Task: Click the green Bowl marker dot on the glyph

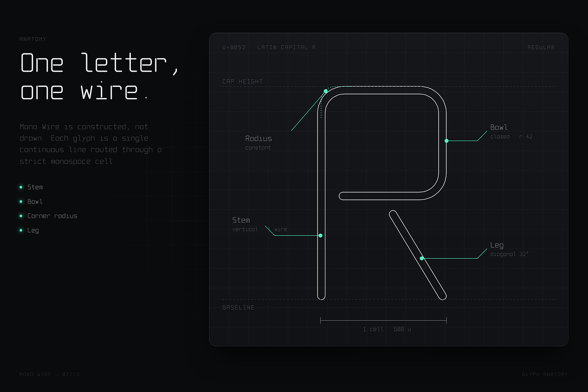Action: [x=446, y=141]
